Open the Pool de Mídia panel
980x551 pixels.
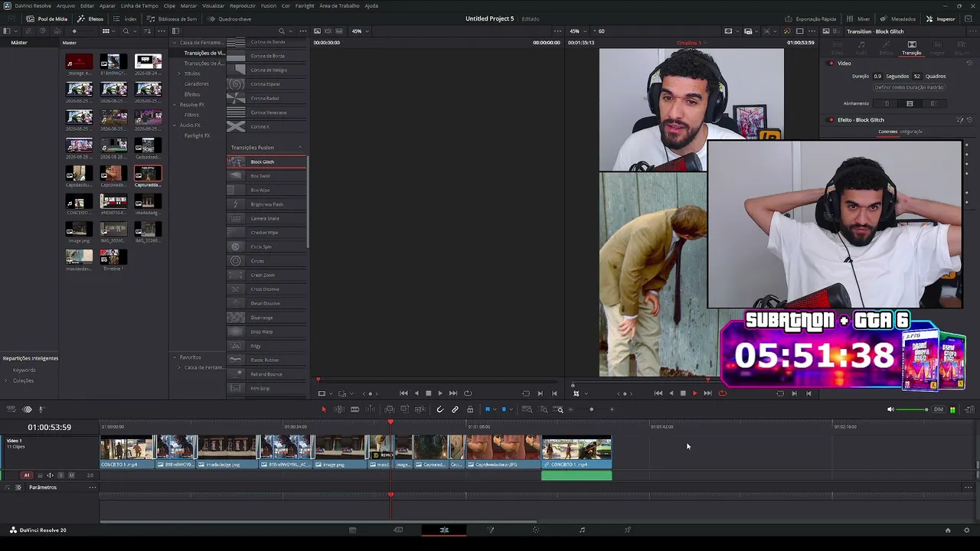47,18
